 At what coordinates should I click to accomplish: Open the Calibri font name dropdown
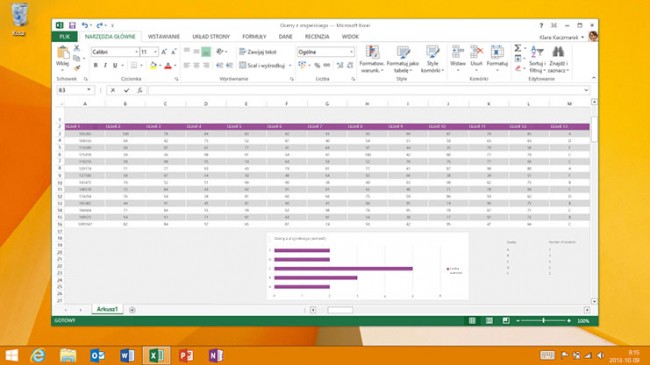pyautogui.click(x=136, y=52)
